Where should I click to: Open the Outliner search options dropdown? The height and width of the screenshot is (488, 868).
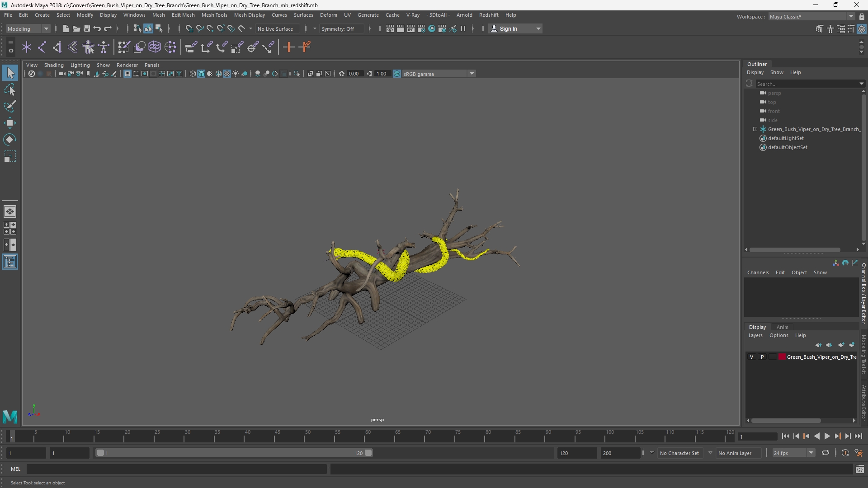point(861,84)
